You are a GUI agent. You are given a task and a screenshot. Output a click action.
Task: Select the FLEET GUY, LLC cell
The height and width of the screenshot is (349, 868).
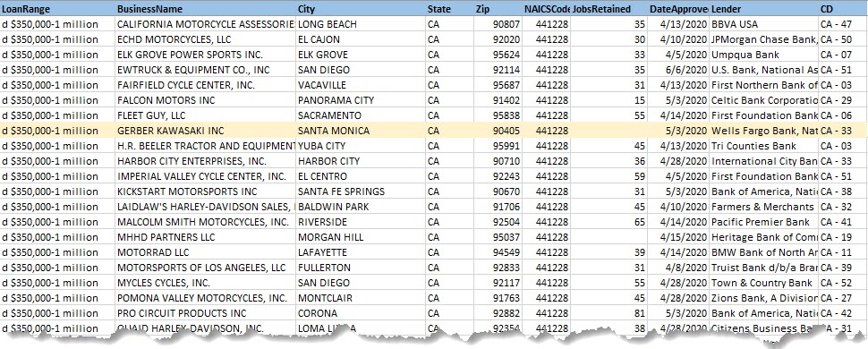click(x=206, y=115)
